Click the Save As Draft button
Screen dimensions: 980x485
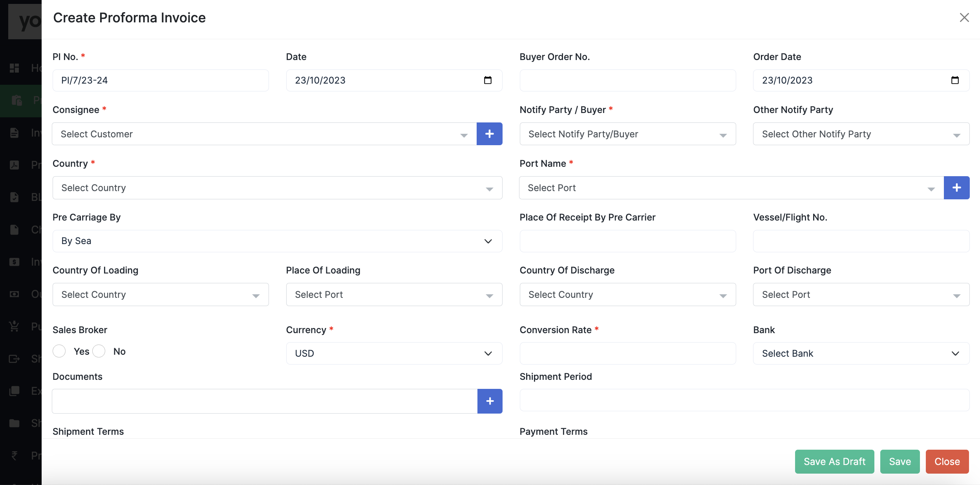point(834,461)
